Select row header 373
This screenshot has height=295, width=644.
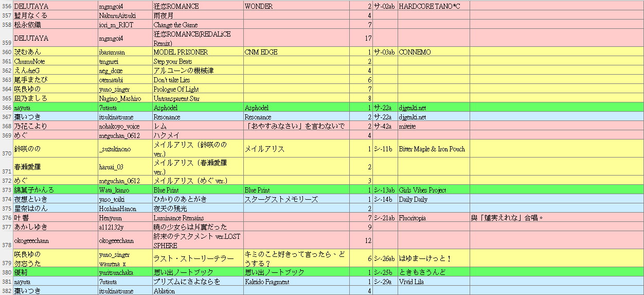click(6, 190)
